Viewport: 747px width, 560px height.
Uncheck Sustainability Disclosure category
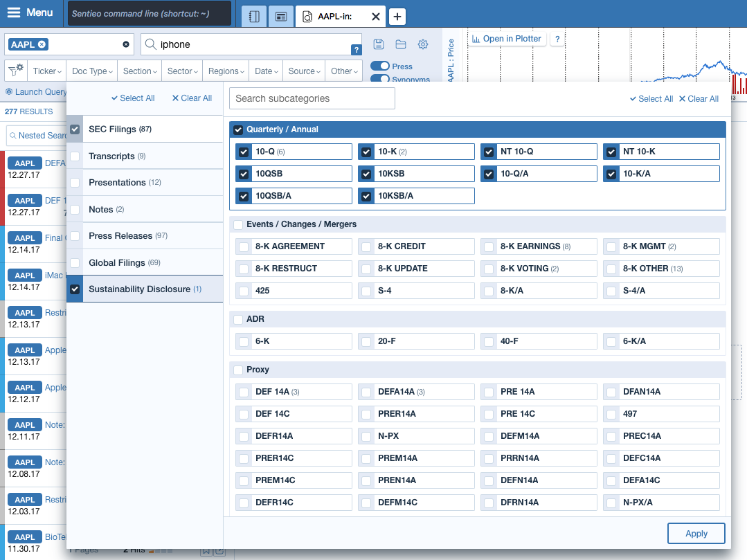pos(75,289)
